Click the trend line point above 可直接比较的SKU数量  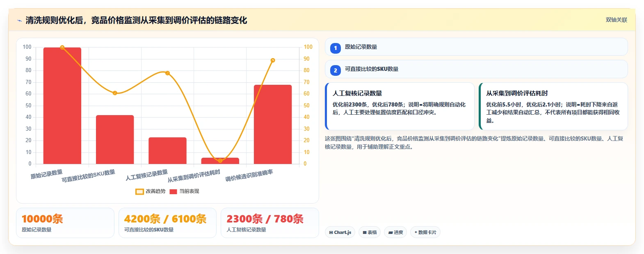point(115,93)
